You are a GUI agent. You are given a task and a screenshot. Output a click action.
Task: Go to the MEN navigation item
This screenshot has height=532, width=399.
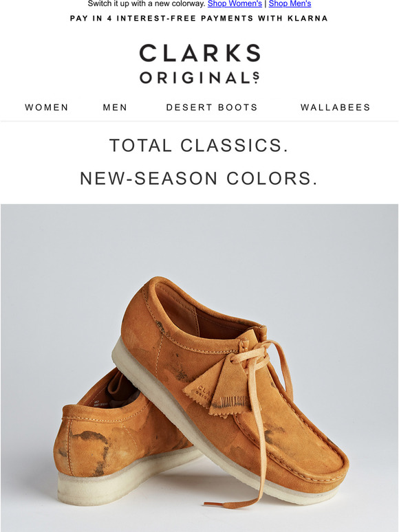tap(115, 107)
